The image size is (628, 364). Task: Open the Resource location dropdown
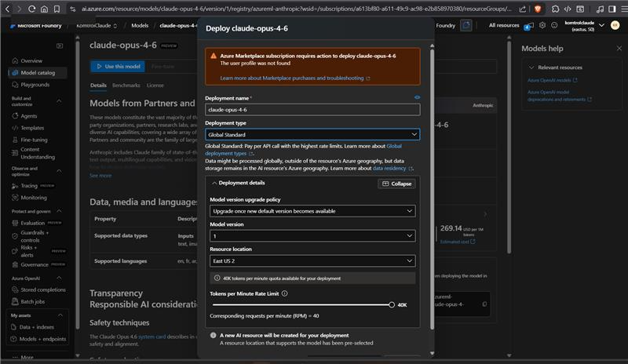(312, 260)
